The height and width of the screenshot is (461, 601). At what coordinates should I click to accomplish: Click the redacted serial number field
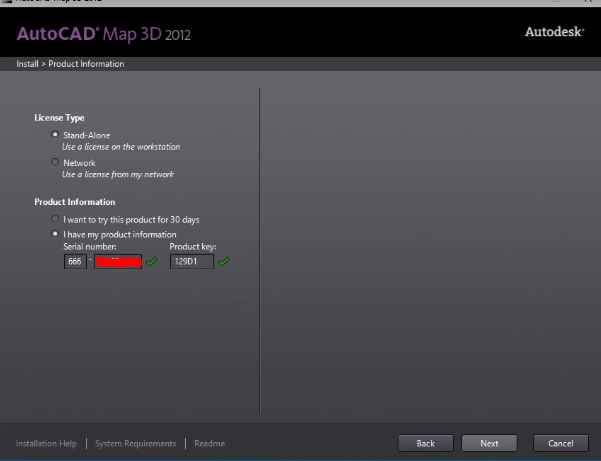pos(118,261)
